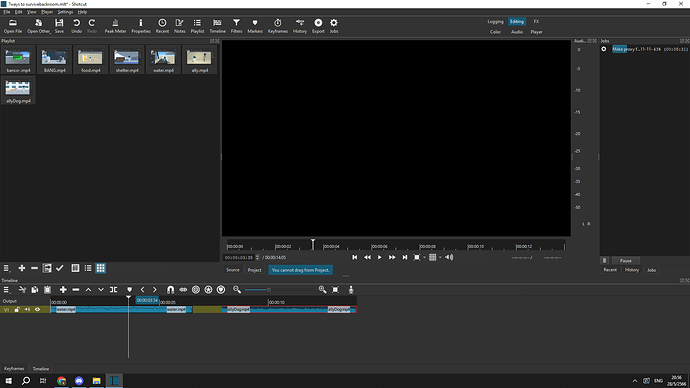Toggle ripple trim and drop

point(196,289)
